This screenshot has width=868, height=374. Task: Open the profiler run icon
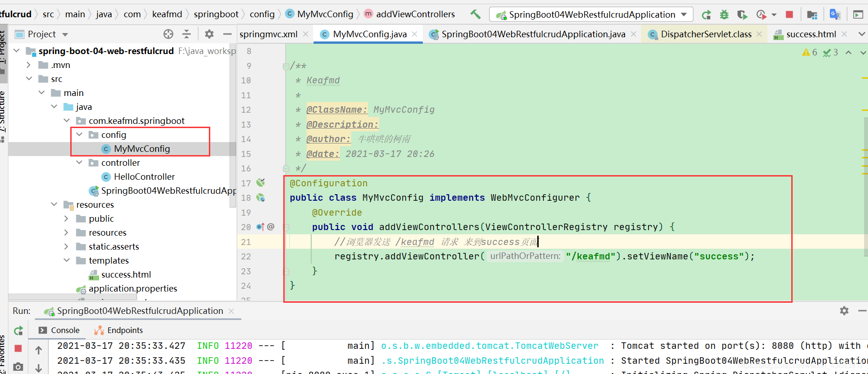point(761,14)
